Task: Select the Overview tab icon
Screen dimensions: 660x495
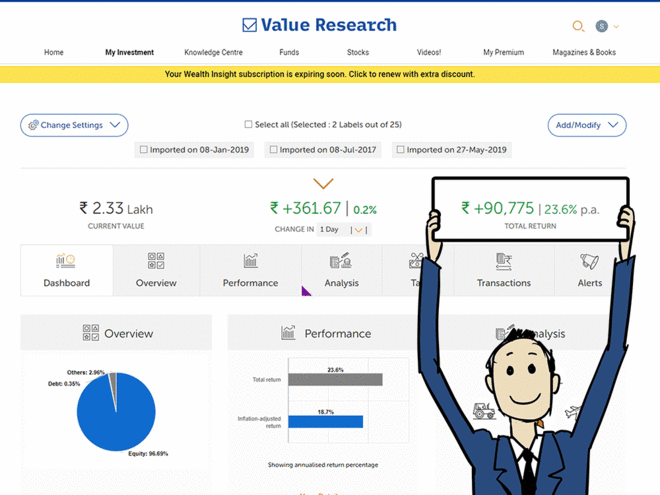Action: pyautogui.click(x=156, y=262)
